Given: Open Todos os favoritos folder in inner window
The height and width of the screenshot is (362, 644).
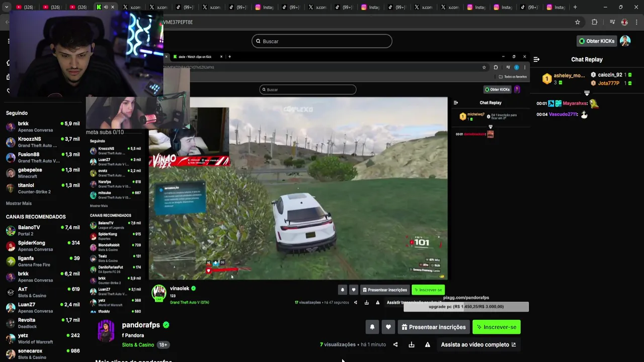Looking at the screenshot, I should (513, 76).
